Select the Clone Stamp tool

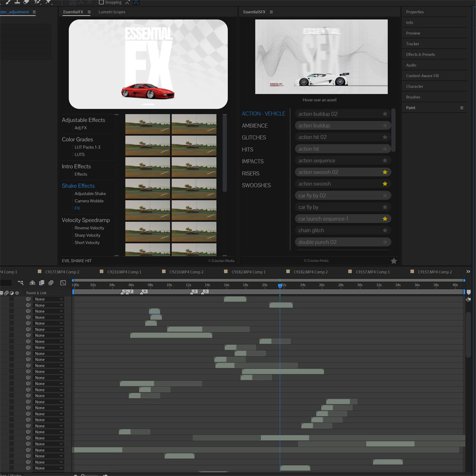pyautogui.click(x=17, y=2)
